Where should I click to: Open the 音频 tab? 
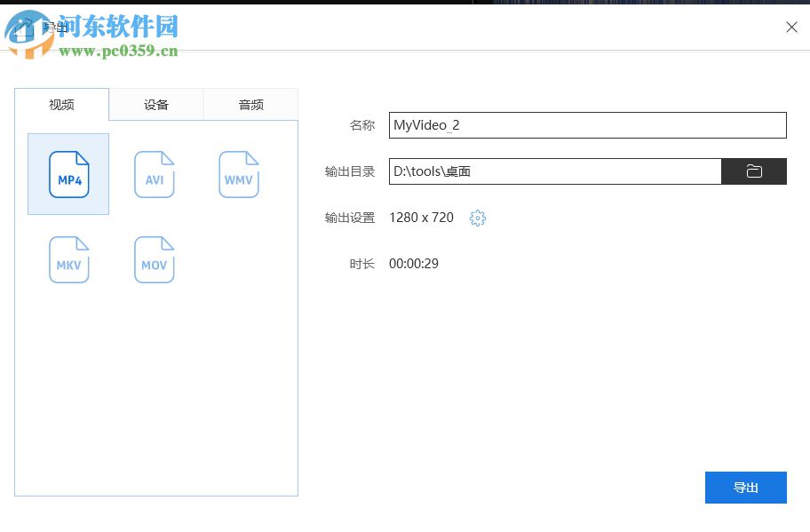point(250,104)
